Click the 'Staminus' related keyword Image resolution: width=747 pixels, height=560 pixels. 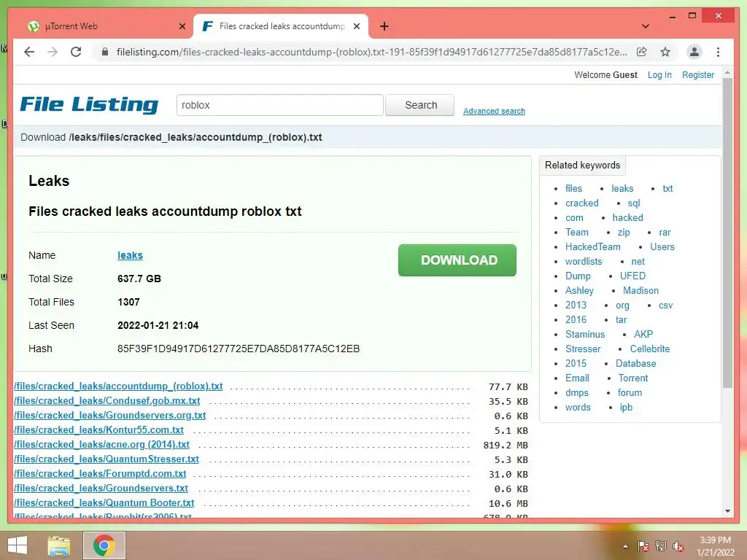pos(585,334)
